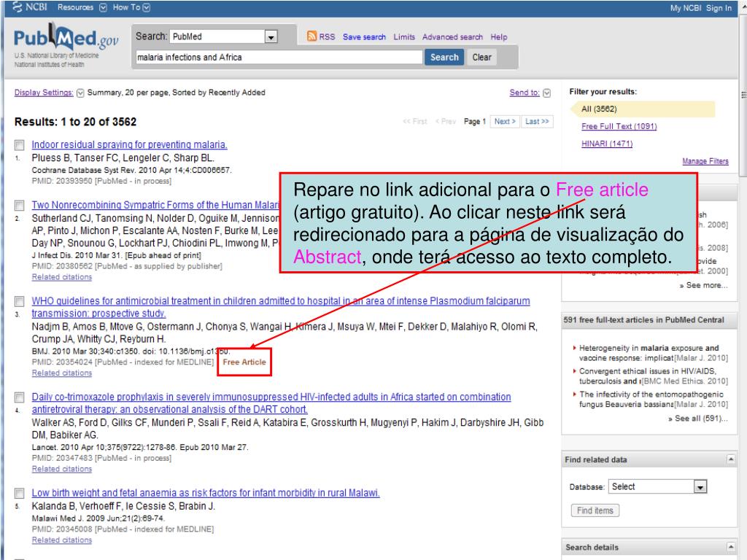Filter by HINARI (1471)
Viewport: 747px width, 560px height.
607,144
